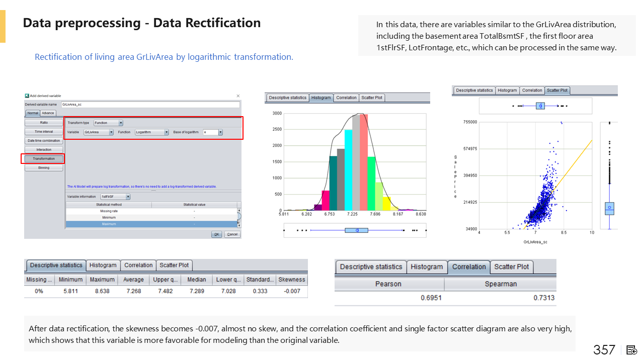644x362 pixels.
Task: Close the Add derived variable dialog
Action: [x=238, y=96]
